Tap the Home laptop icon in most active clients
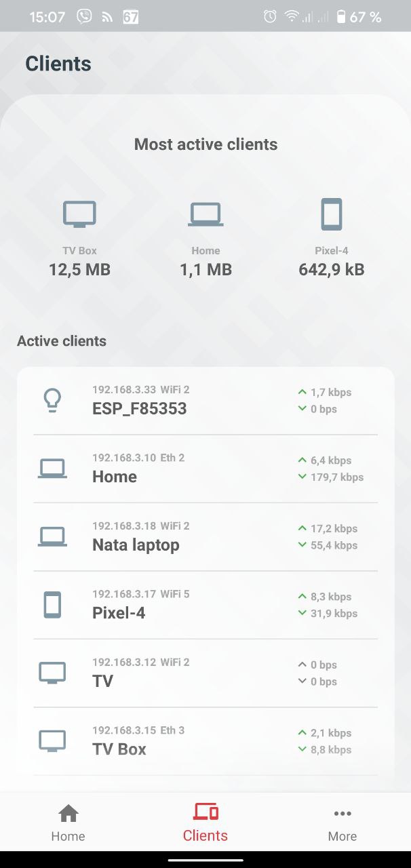 click(206, 214)
